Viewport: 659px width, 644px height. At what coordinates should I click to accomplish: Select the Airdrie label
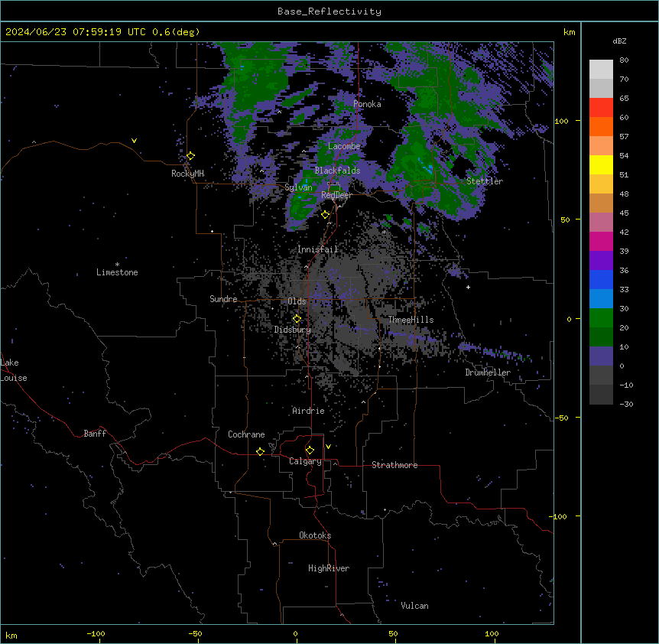tap(309, 411)
